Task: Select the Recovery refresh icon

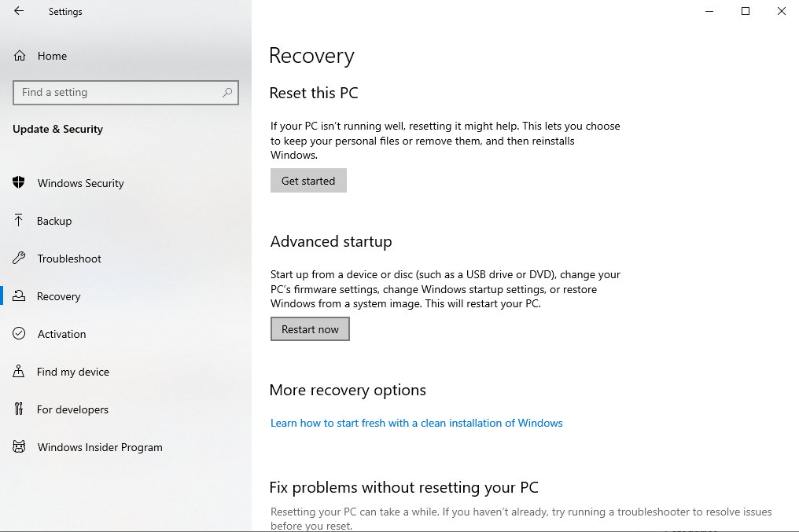Action: 18,296
